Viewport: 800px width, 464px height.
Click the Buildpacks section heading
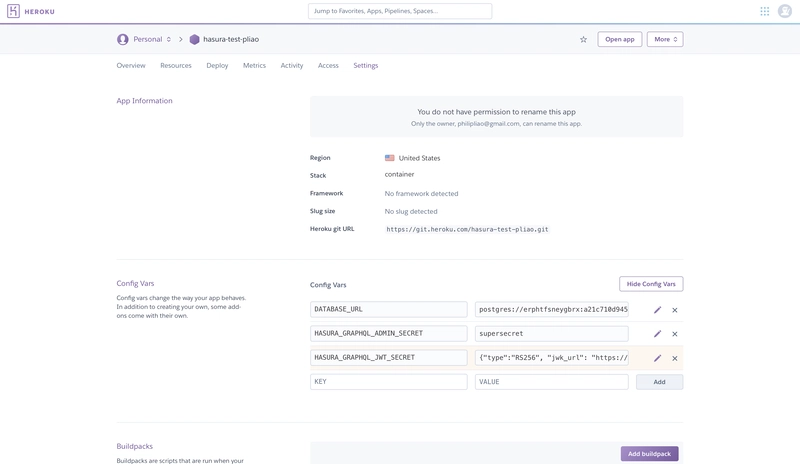pos(135,446)
